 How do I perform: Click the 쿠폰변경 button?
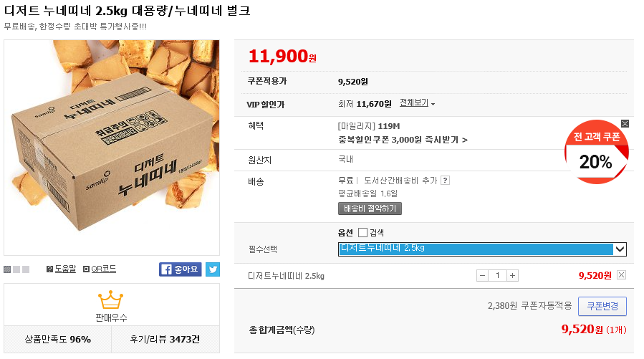click(x=602, y=306)
